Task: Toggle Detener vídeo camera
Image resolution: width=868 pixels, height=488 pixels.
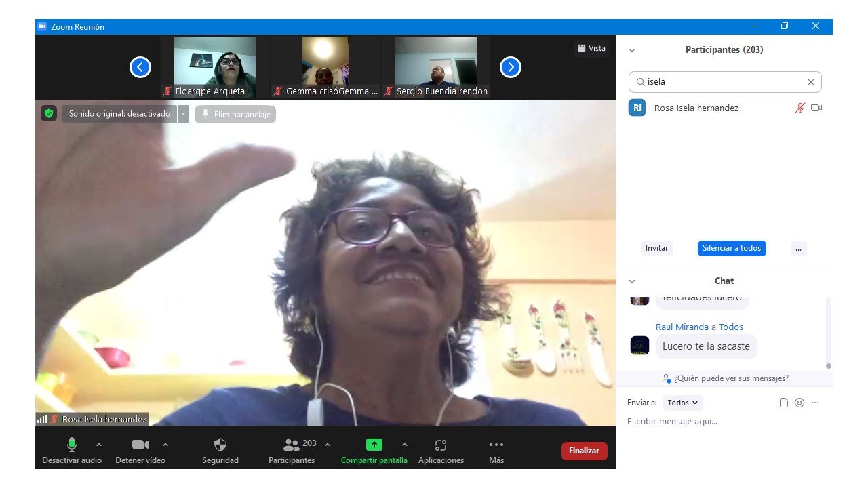Action: (x=140, y=445)
